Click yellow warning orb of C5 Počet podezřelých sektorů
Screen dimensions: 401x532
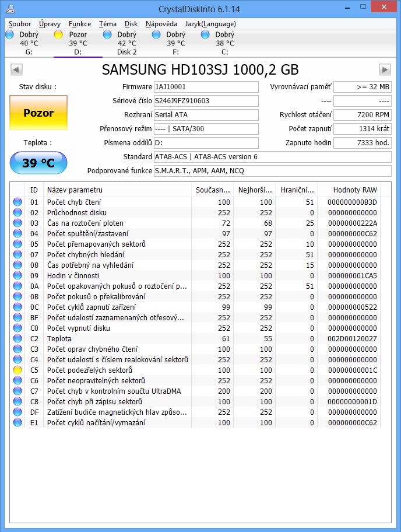tap(17, 370)
